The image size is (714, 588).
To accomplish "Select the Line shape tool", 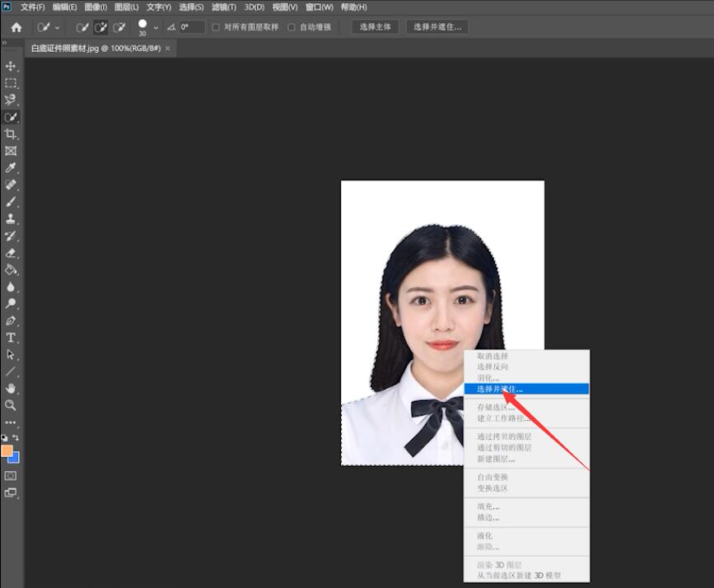I will [11, 371].
